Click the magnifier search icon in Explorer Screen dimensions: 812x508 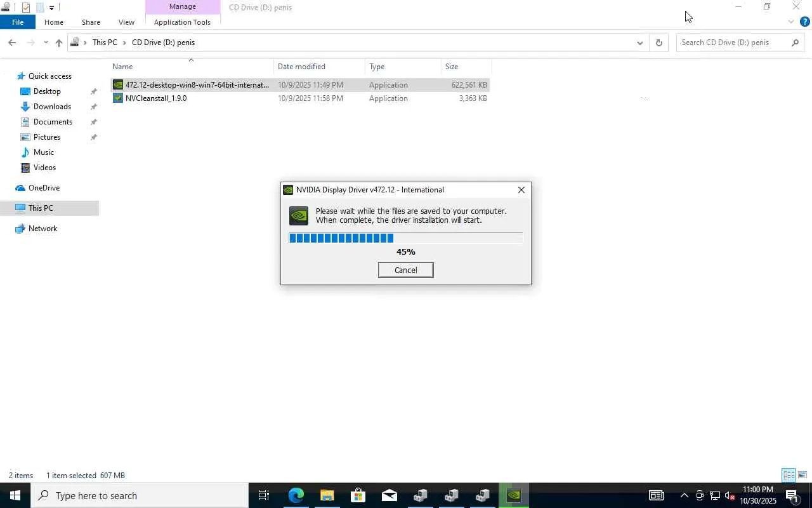tap(796, 43)
